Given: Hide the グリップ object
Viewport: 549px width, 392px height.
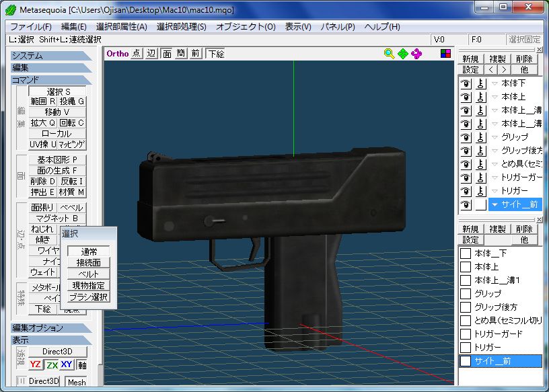Looking at the screenshot, I should point(466,137).
